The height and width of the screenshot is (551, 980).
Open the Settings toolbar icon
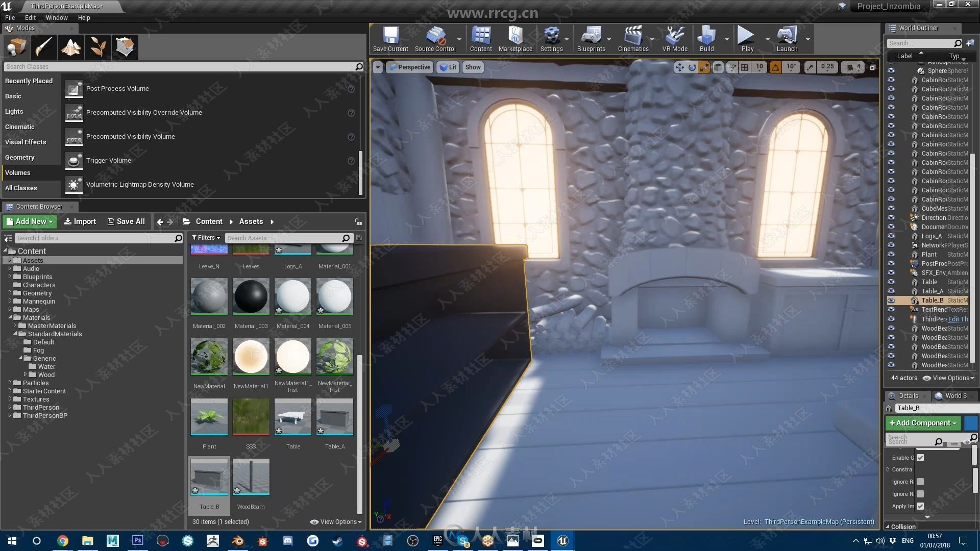(x=551, y=39)
